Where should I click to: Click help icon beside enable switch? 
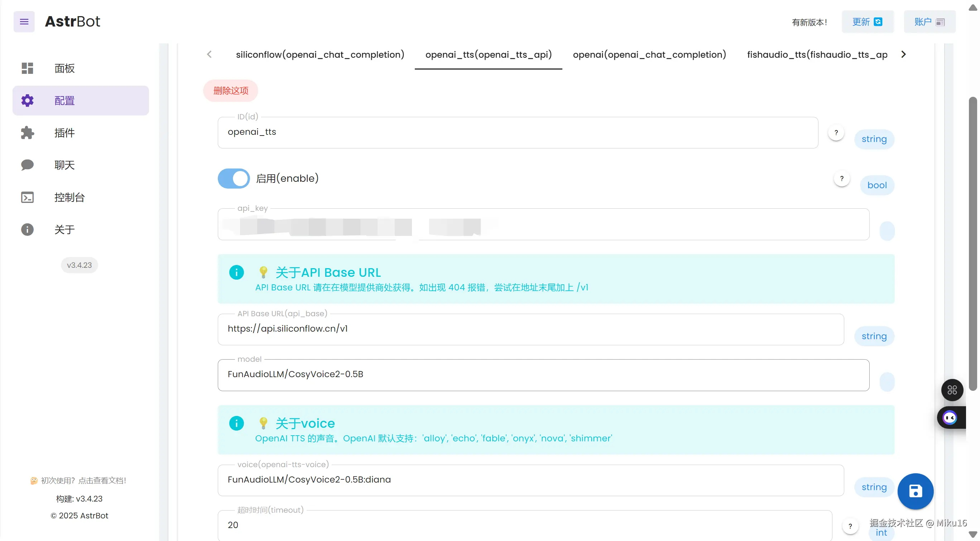841,178
